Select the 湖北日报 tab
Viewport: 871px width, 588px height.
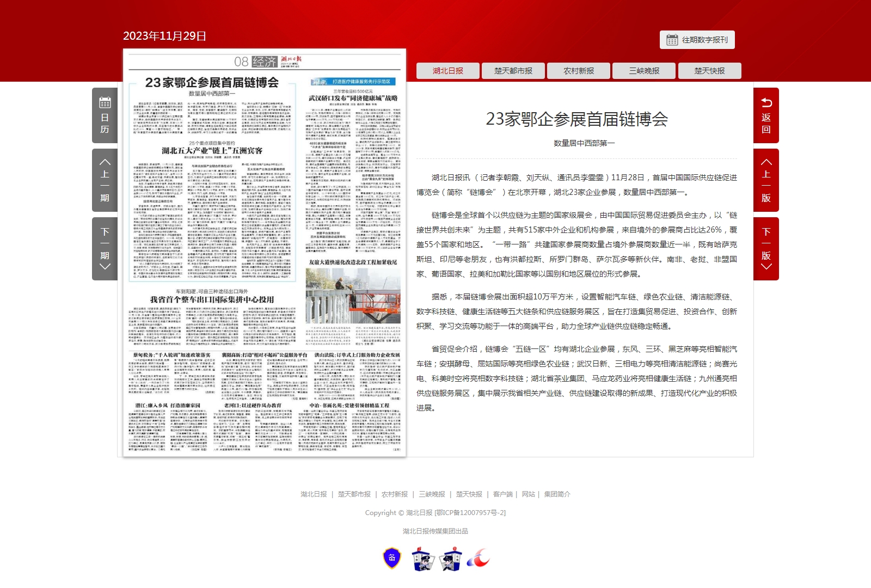pyautogui.click(x=448, y=71)
